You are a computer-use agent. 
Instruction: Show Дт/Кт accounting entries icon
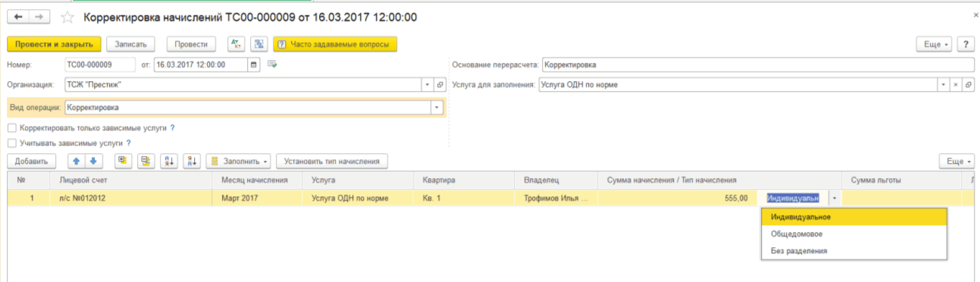[x=236, y=44]
